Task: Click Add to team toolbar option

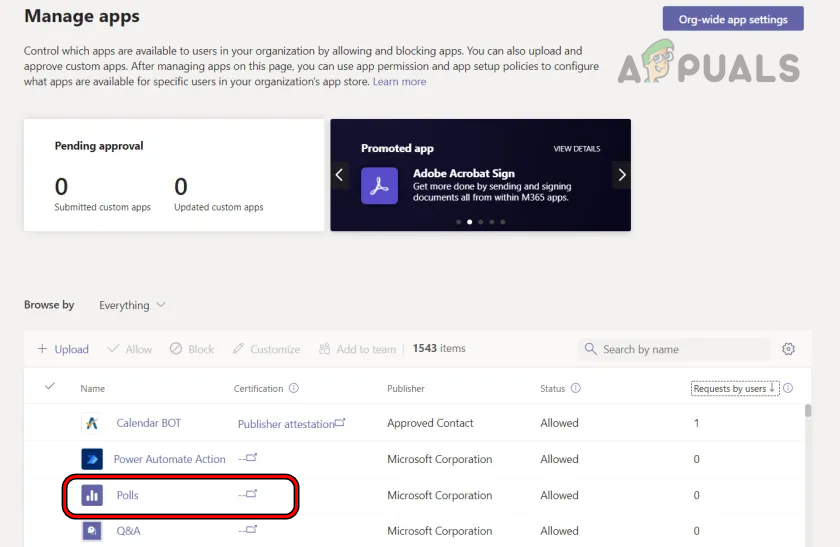Action: pyautogui.click(x=357, y=349)
